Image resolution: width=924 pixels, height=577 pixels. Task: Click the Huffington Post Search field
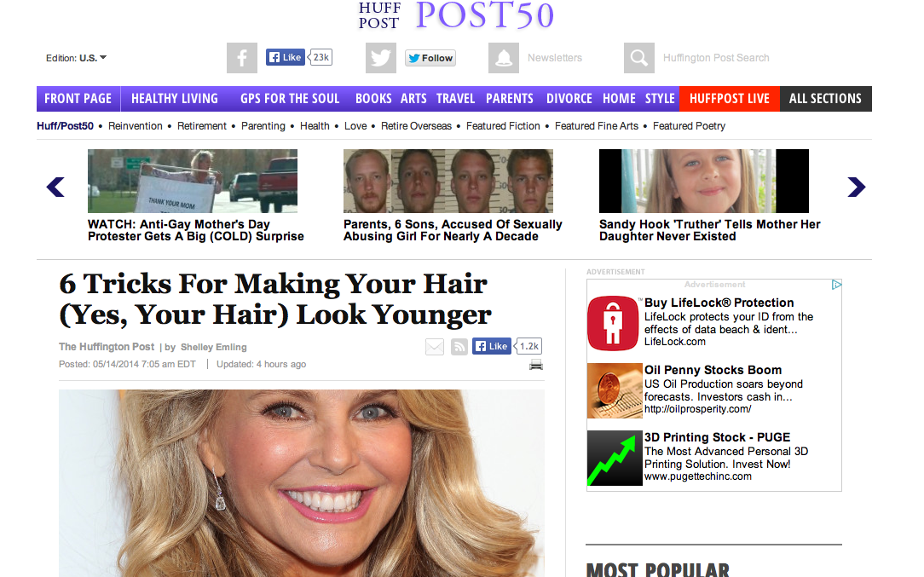tap(716, 58)
